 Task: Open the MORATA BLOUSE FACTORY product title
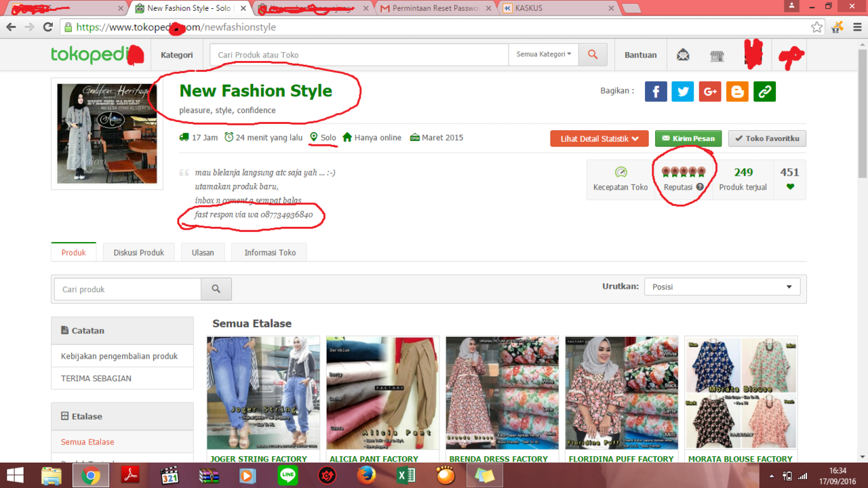click(741, 459)
